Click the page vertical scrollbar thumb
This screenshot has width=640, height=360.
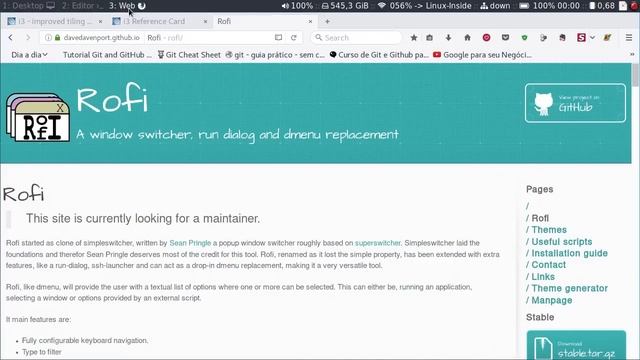(635, 75)
